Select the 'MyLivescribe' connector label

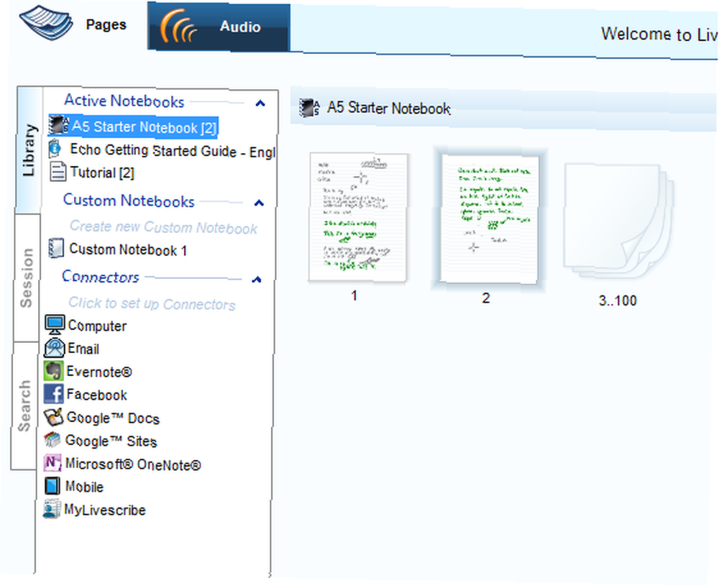pos(104,510)
